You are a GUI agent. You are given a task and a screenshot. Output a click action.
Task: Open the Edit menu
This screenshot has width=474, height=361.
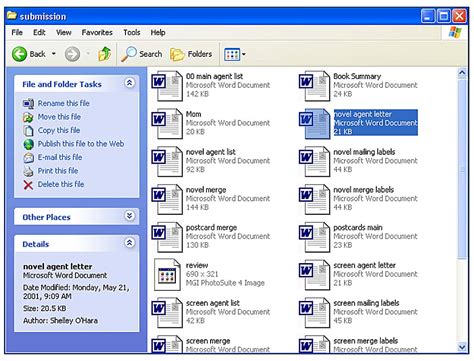39,32
